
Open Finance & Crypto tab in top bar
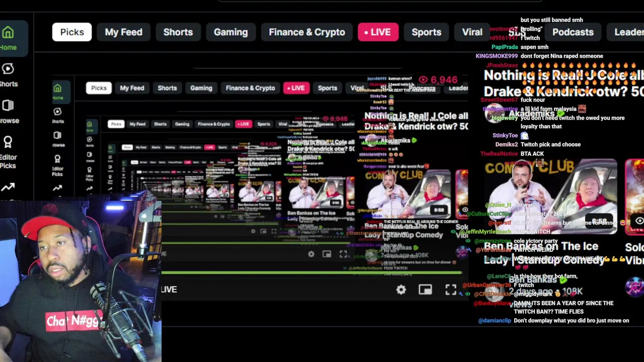point(307,32)
